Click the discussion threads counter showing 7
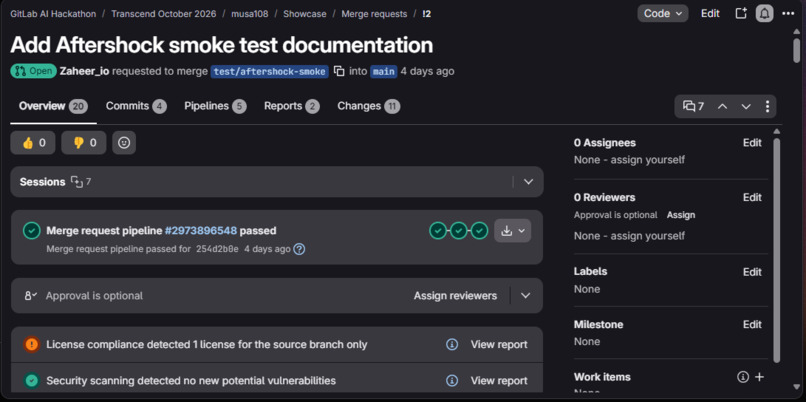 (693, 106)
